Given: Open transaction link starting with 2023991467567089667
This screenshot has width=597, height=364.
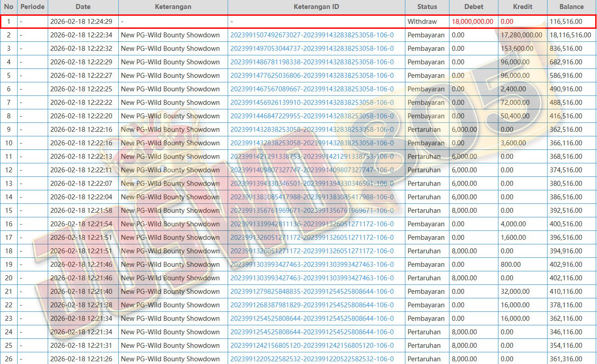Looking at the screenshot, I should pos(312,89).
